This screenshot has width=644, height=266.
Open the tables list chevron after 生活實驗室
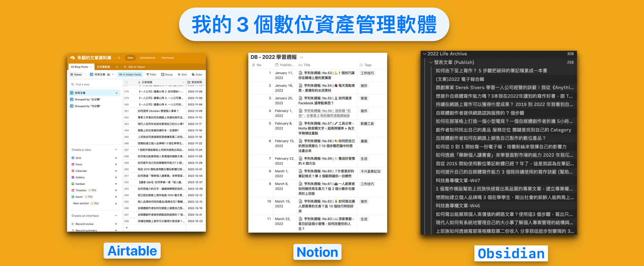tap(117, 67)
